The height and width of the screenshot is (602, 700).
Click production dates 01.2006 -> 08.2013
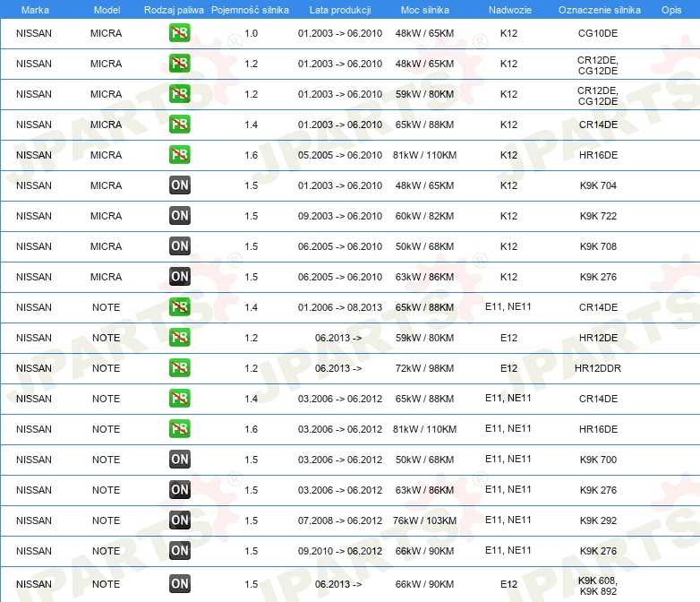coord(340,307)
